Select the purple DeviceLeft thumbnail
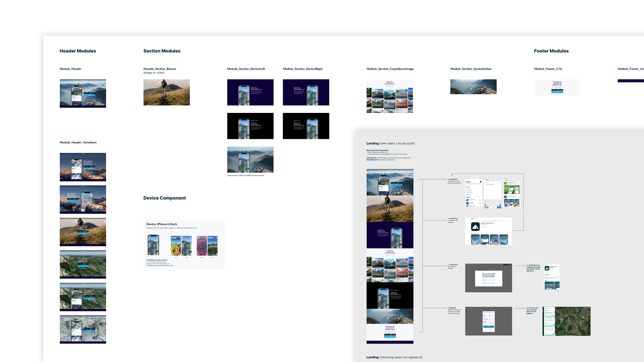This screenshot has height=362, width=644. [250, 93]
